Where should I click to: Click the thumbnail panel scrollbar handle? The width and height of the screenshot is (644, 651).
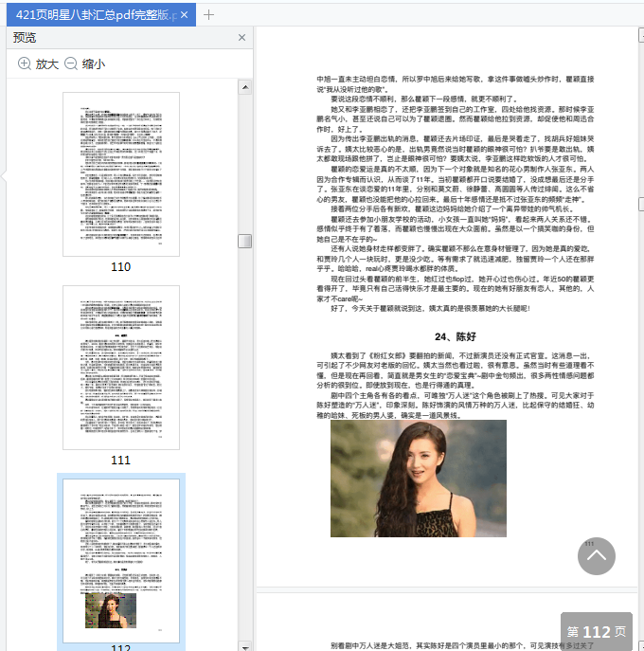coord(244,241)
